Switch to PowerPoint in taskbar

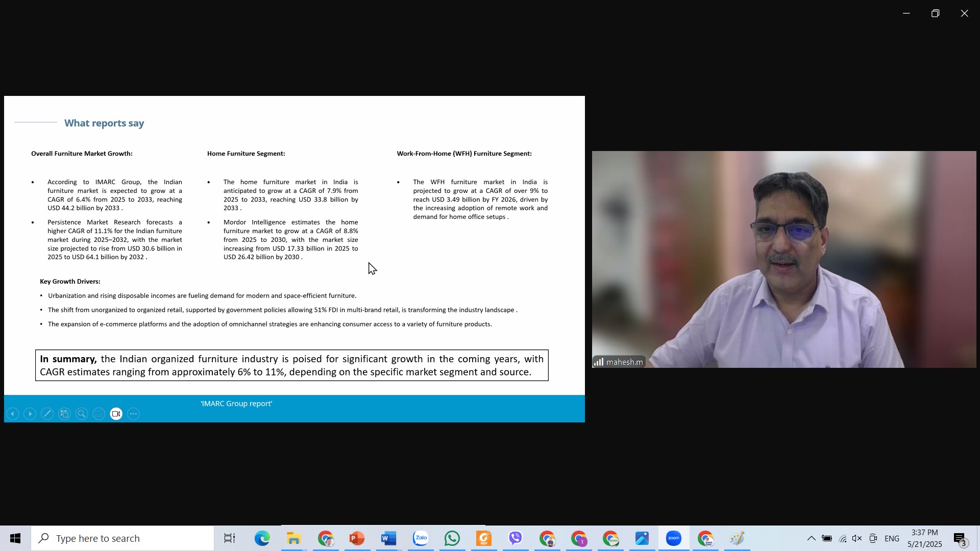point(357,538)
